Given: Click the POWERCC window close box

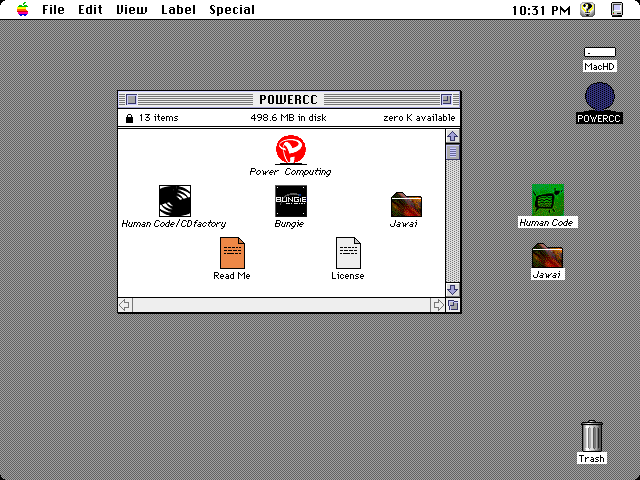Looking at the screenshot, I should coord(131,99).
